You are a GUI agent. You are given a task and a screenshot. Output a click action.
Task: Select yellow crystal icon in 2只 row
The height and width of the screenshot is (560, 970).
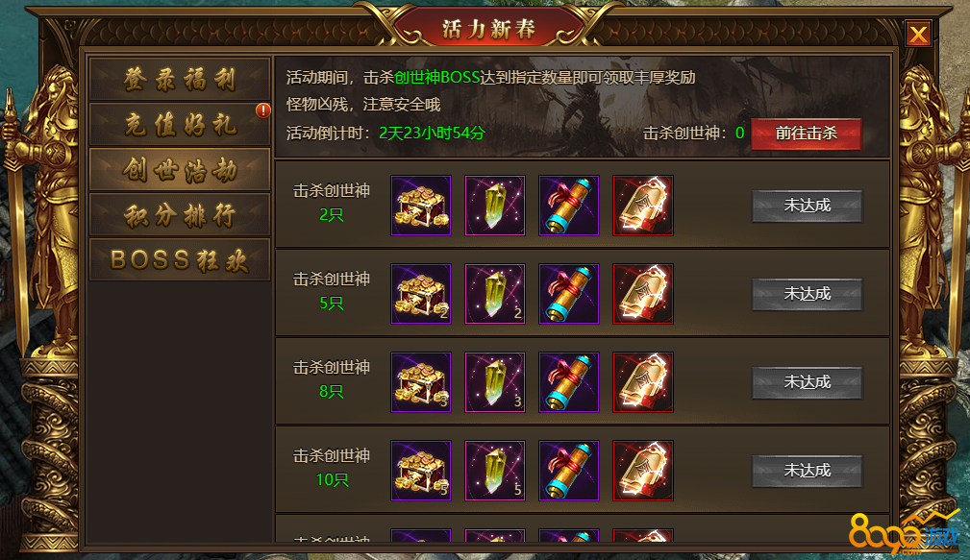pyautogui.click(x=495, y=206)
